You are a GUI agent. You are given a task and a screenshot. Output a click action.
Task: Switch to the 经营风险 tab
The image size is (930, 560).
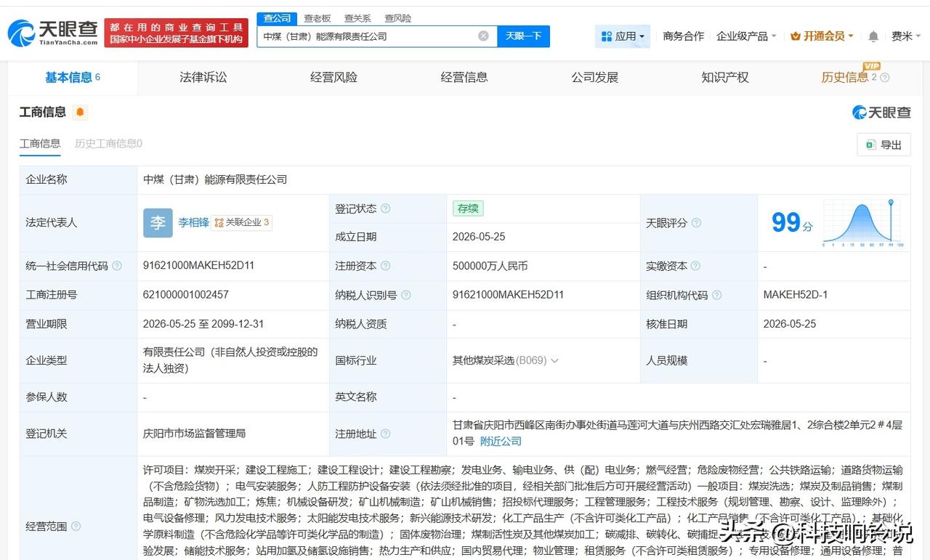click(x=333, y=78)
